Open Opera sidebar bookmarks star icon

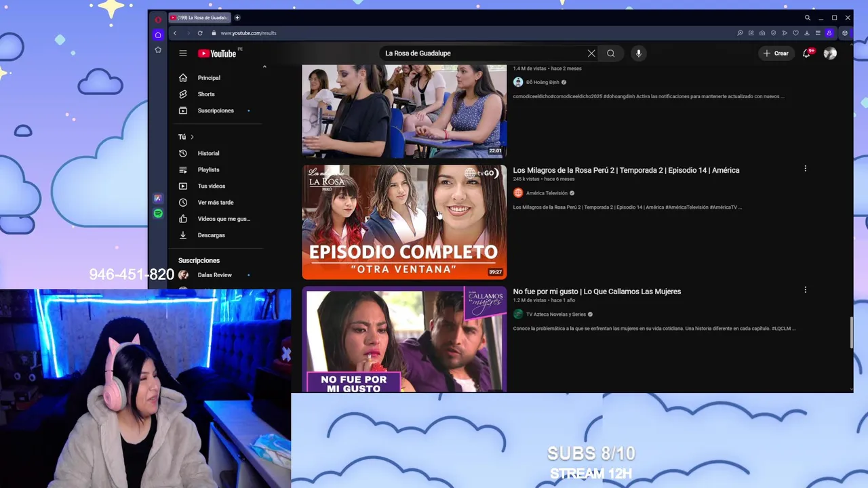tap(158, 49)
